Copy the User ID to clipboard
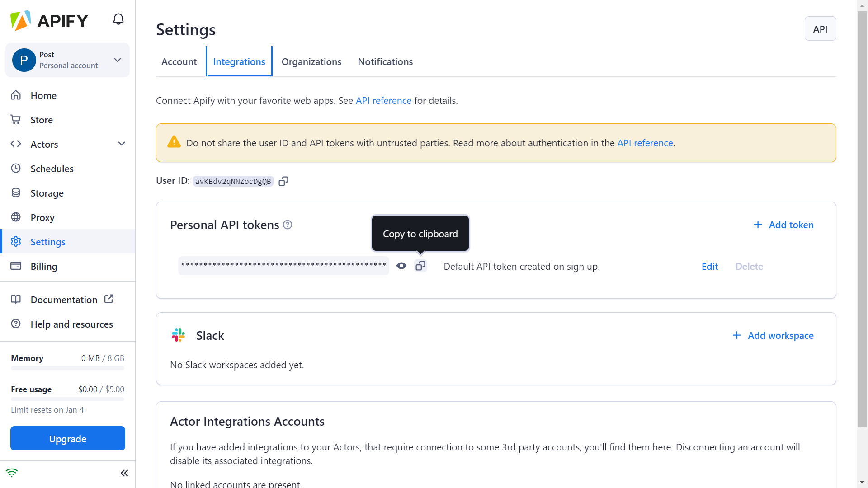This screenshot has width=868, height=488. coord(283,181)
